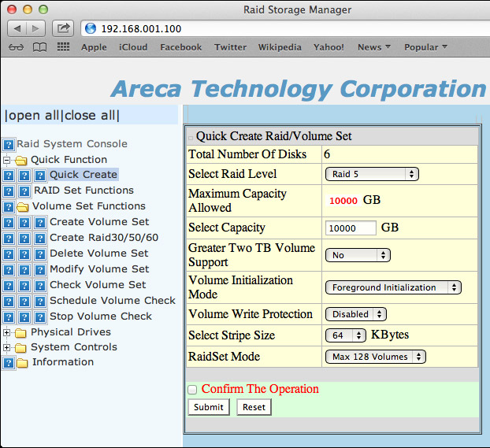Open the Volume Initialization Mode dropdown
490x448 pixels.
point(393,287)
